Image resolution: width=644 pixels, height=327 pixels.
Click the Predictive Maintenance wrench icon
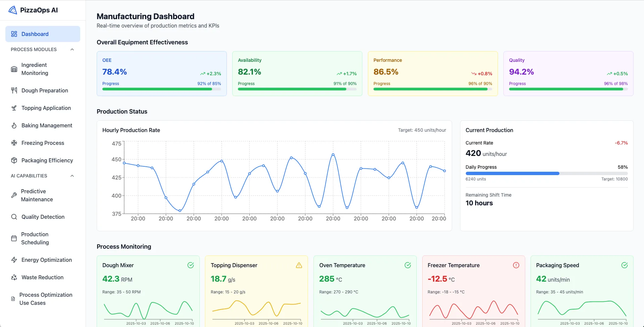click(x=14, y=195)
